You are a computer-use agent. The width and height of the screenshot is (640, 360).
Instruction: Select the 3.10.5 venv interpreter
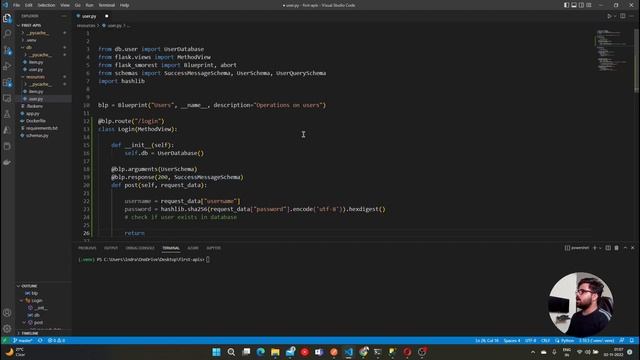[596, 340]
